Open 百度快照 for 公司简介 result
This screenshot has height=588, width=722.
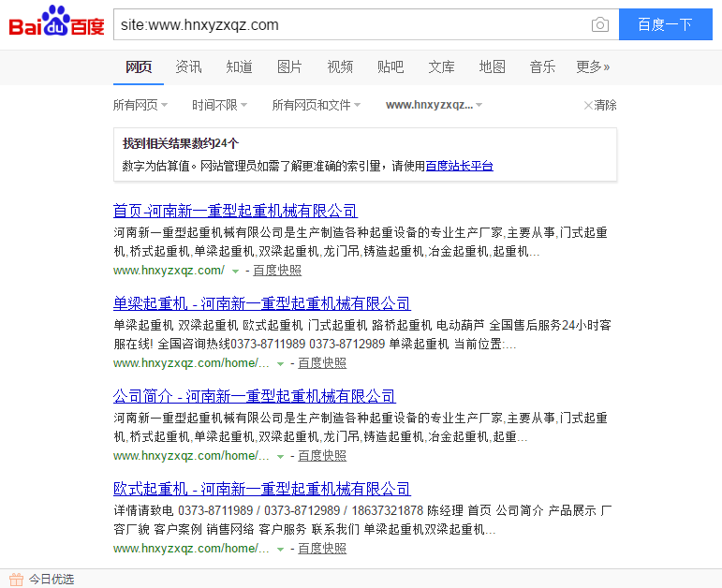click(x=322, y=456)
